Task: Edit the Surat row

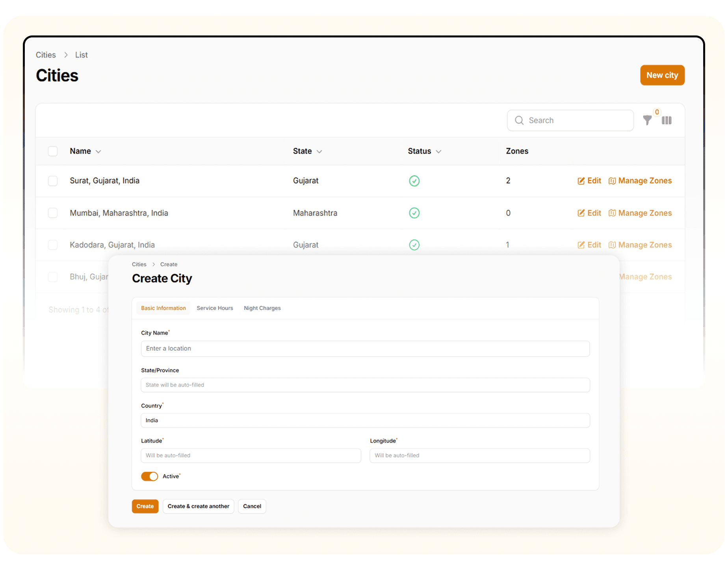Action: pos(589,181)
